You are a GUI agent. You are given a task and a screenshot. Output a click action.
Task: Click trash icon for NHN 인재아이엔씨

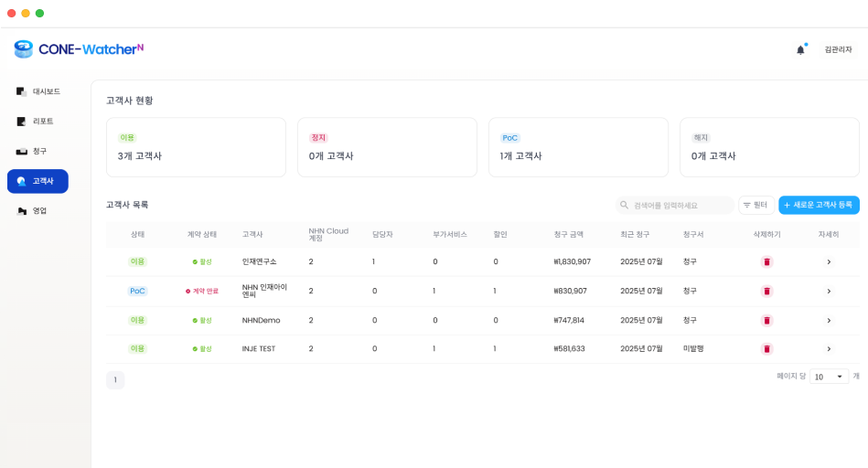pyautogui.click(x=766, y=291)
